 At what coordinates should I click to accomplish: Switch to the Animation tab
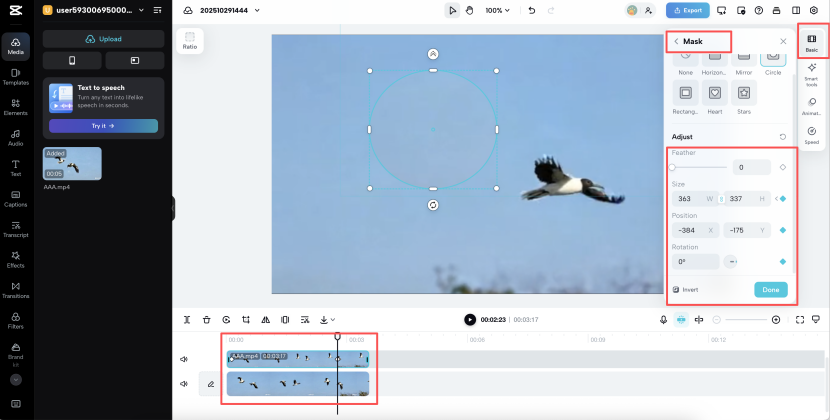[x=811, y=106]
